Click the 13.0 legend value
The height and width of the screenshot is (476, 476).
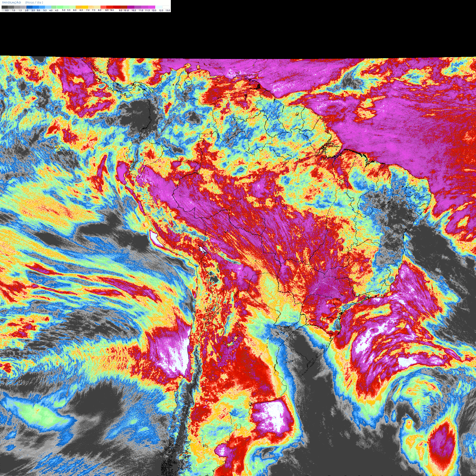168,10
